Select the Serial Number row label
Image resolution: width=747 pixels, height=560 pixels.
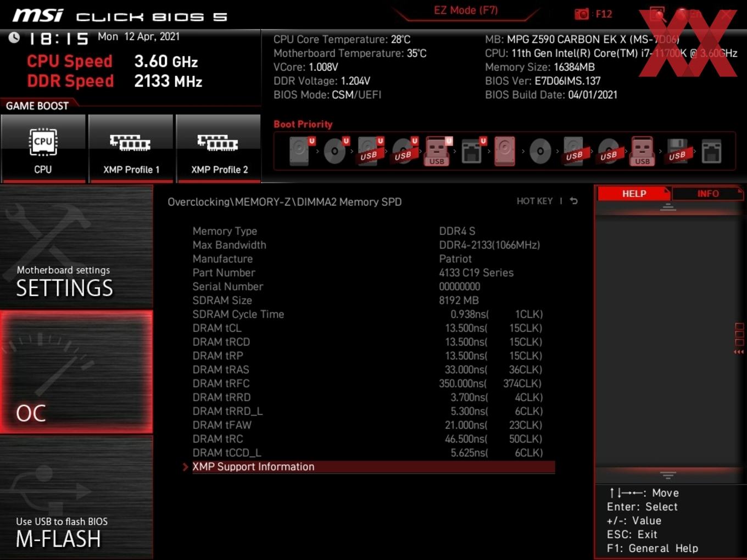click(227, 287)
